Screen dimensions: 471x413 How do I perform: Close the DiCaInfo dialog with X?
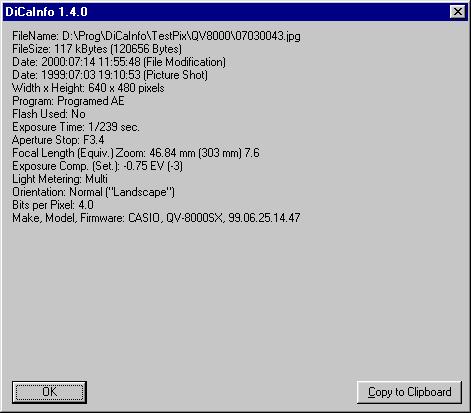click(458, 12)
